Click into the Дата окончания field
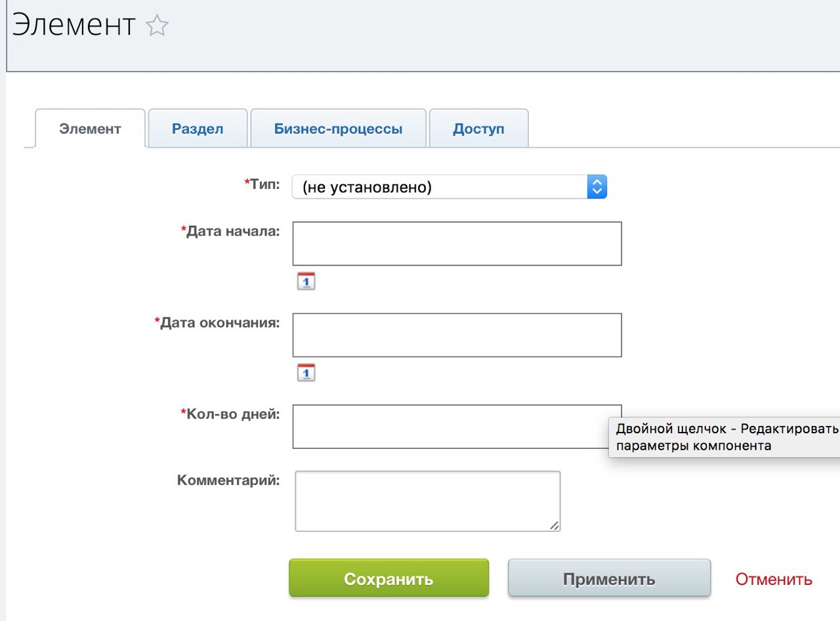The height and width of the screenshot is (621, 840). click(457, 335)
